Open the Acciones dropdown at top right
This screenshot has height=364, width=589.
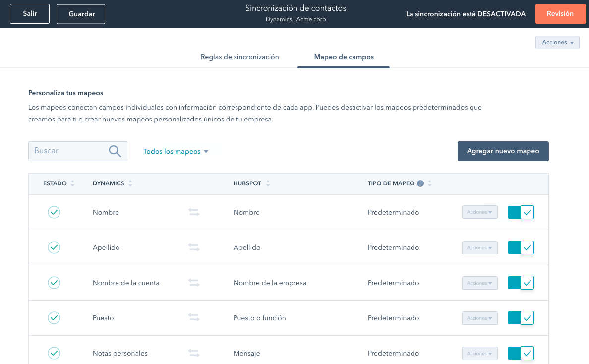click(x=557, y=42)
